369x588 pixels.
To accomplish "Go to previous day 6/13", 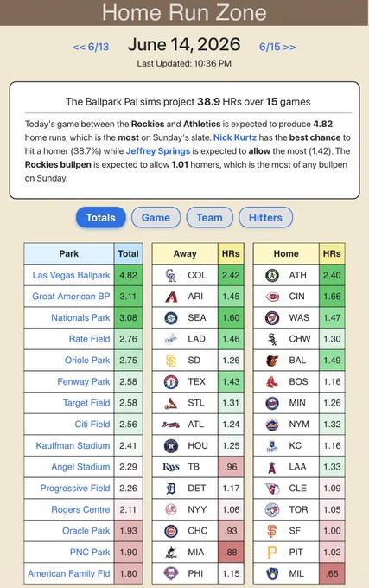I will 91,47.
